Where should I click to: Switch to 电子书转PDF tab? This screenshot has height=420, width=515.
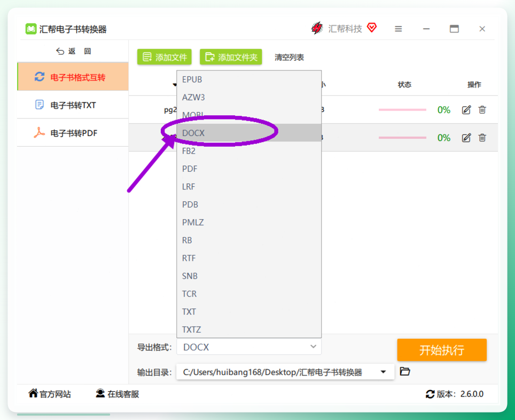coord(73,133)
